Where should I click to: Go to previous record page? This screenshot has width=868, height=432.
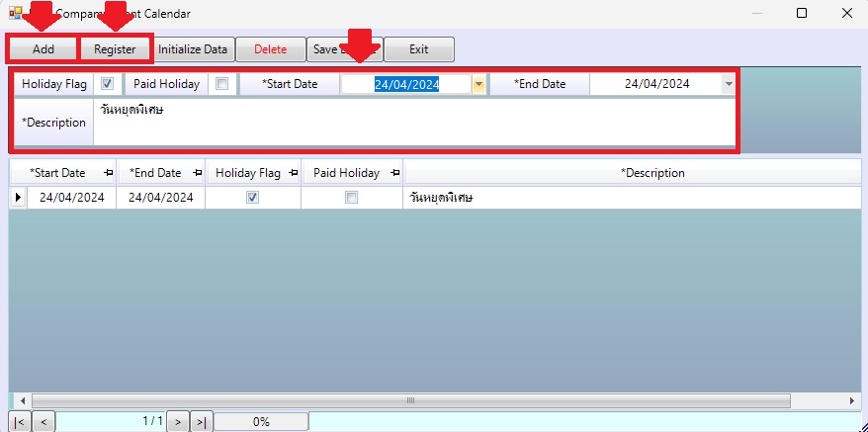coord(43,422)
